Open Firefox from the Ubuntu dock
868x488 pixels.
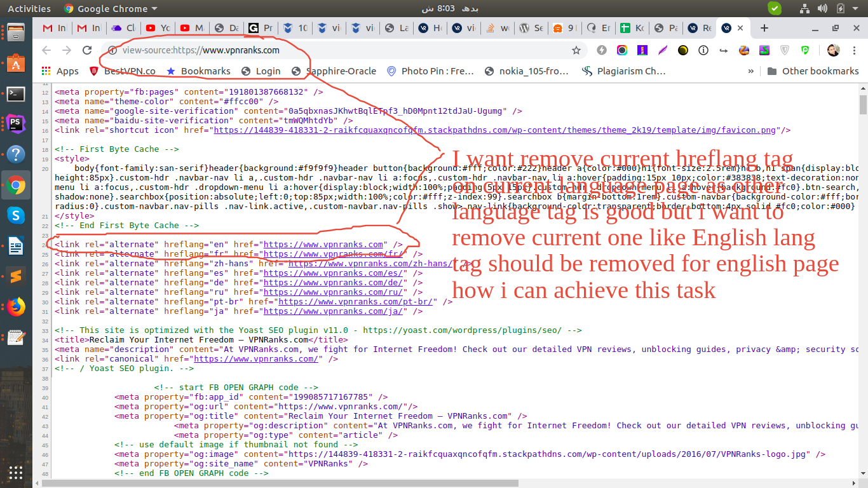(16, 307)
